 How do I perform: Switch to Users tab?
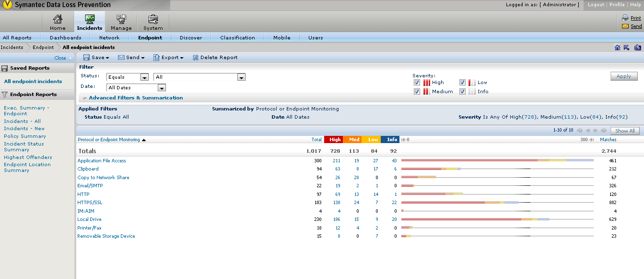click(316, 37)
